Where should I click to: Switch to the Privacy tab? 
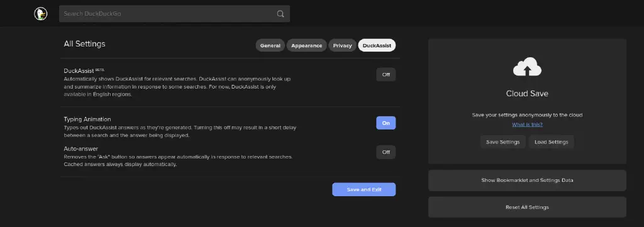point(343,45)
